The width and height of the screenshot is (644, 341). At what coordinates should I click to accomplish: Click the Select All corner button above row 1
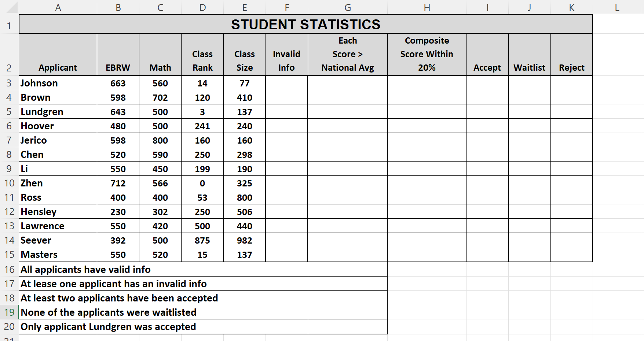(9, 7)
